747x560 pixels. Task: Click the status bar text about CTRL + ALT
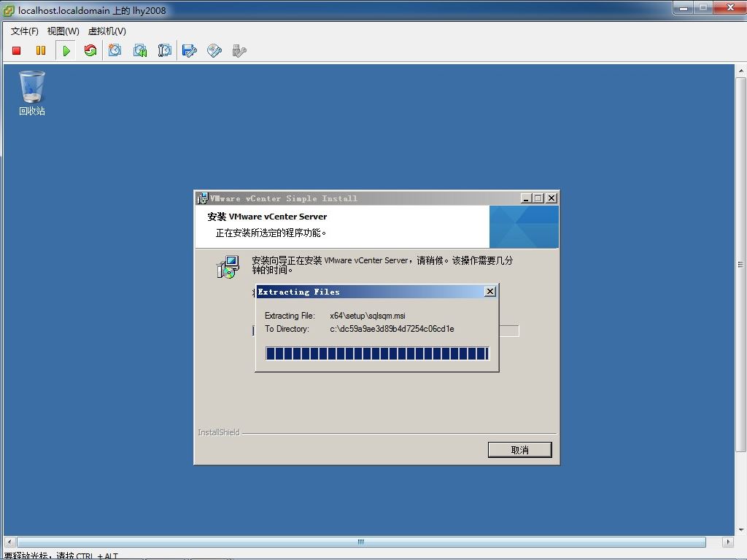tap(61, 556)
